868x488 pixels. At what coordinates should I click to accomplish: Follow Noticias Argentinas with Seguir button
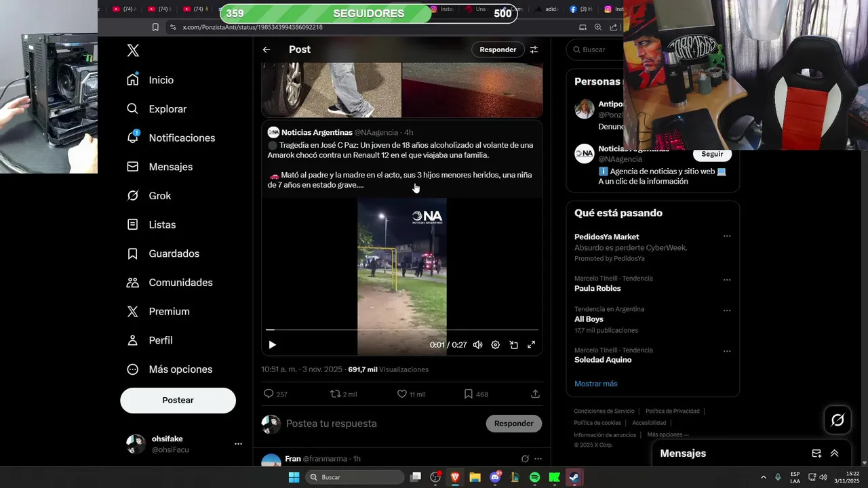click(712, 155)
